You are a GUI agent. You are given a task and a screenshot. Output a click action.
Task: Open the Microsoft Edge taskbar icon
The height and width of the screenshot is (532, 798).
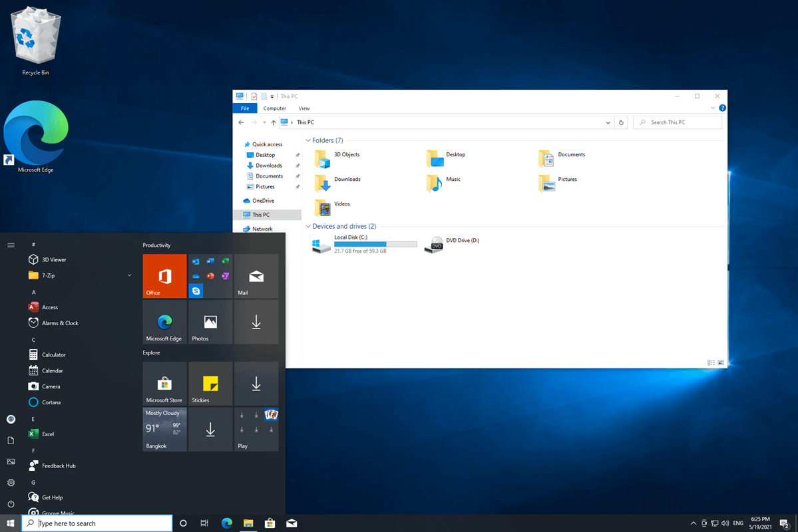[x=226, y=523]
